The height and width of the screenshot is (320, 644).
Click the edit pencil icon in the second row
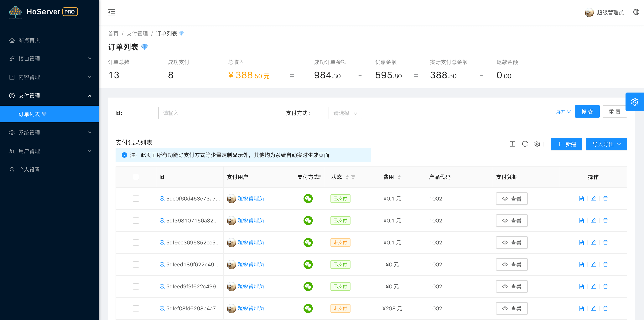tap(593, 220)
